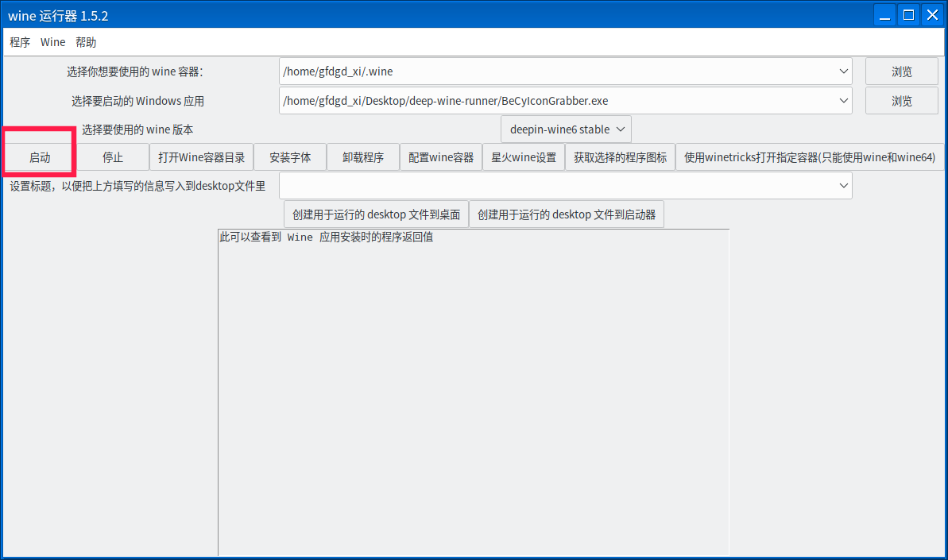
Task: Click 浏览 next to the Windows application path
Action: click(901, 100)
